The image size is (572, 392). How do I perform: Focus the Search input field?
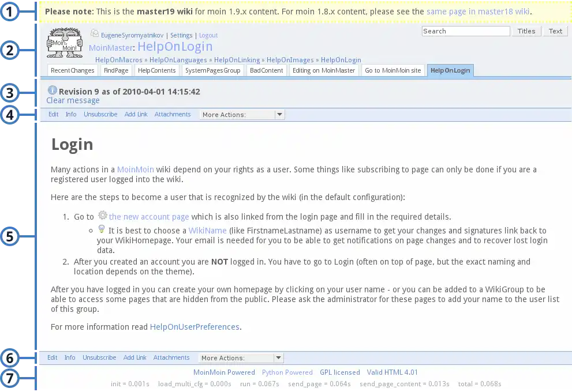(x=466, y=31)
